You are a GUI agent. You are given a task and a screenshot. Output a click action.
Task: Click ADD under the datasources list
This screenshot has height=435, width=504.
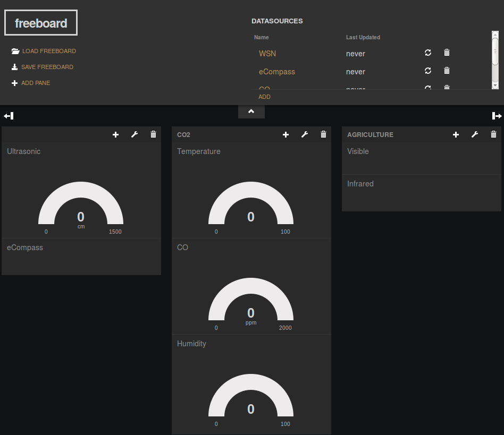(264, 97)
